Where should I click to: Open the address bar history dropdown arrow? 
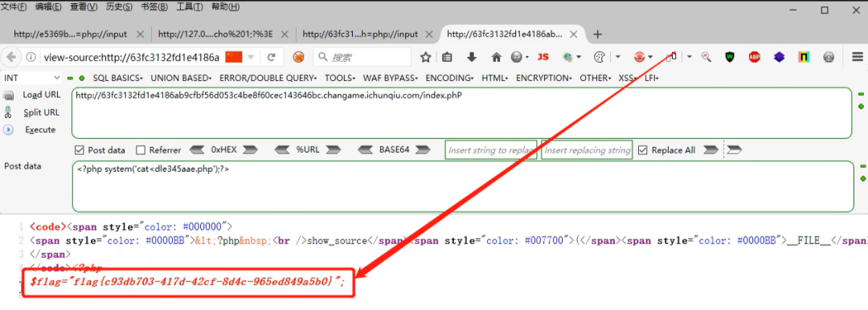[x=251, y=57]
